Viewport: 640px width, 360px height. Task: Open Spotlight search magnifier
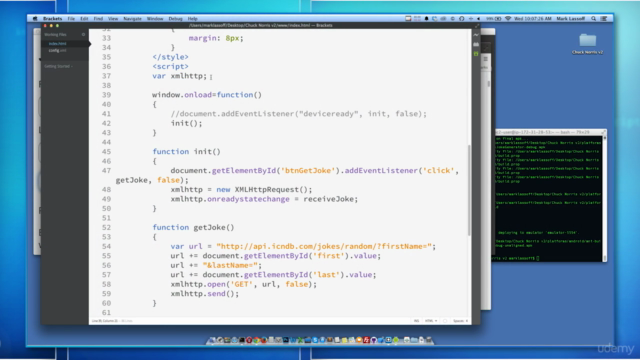point(593,19)
